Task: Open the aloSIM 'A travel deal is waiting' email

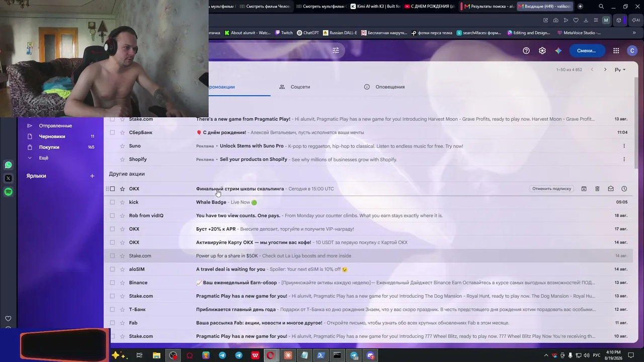Action: point(368,269)
